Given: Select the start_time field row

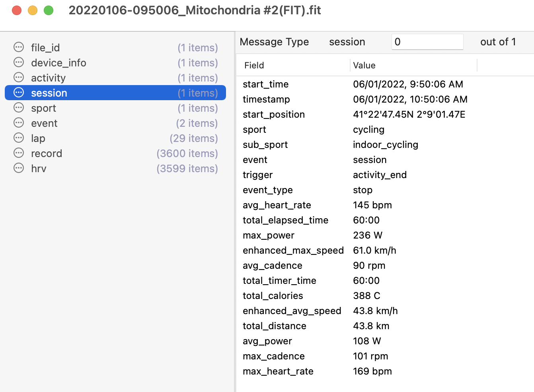Looking at the screenshot, I should click(x=385, y=84).
